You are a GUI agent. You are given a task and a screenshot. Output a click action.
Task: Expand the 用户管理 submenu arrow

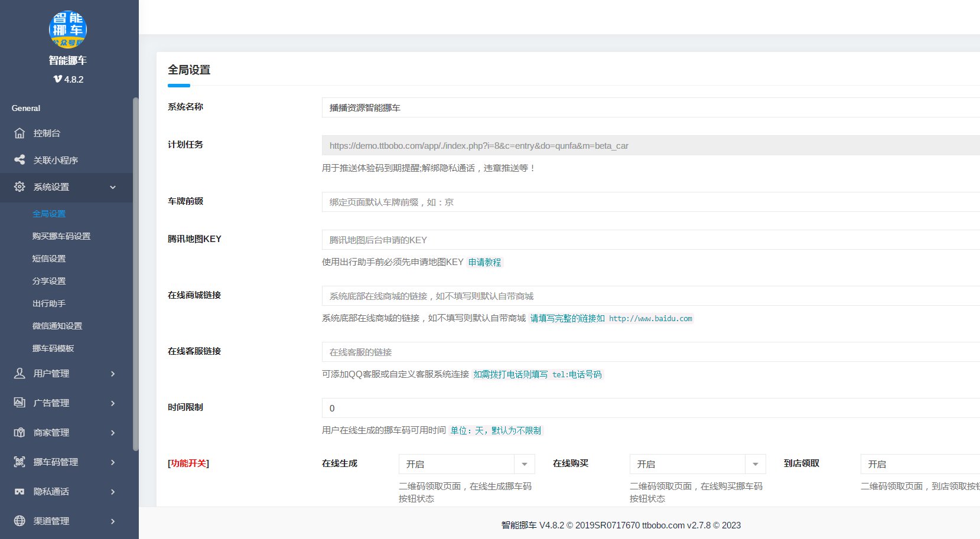[x=113, y=374]
